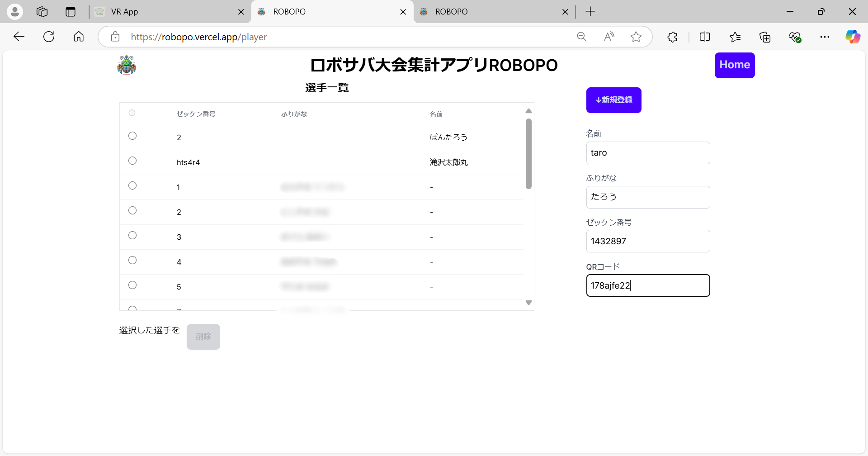The height and width of the screenshot is (456, 868).
Task: Go to Home via purple button
Action: pos(734,65)
